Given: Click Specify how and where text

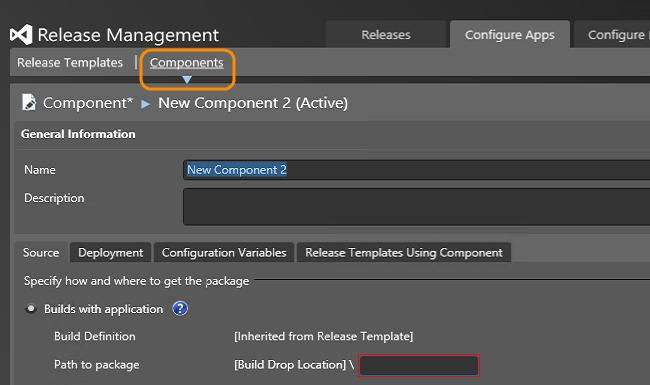Looking at the screenshot, I should point(136,281).
